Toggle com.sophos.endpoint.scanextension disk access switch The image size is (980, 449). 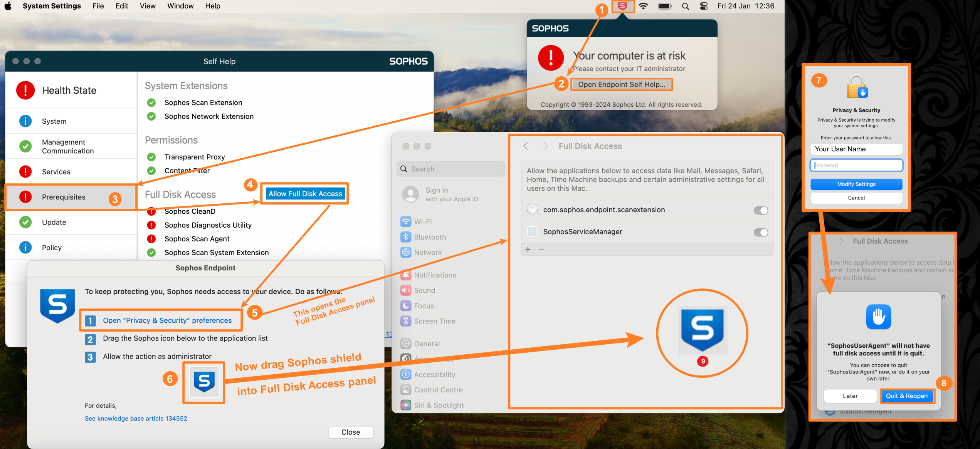click(x=761, y=210)
